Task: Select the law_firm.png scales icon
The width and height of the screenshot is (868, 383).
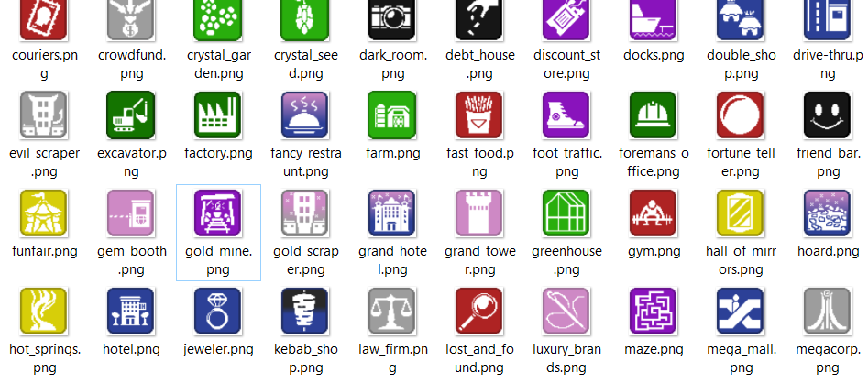Action: coord(392,311)
